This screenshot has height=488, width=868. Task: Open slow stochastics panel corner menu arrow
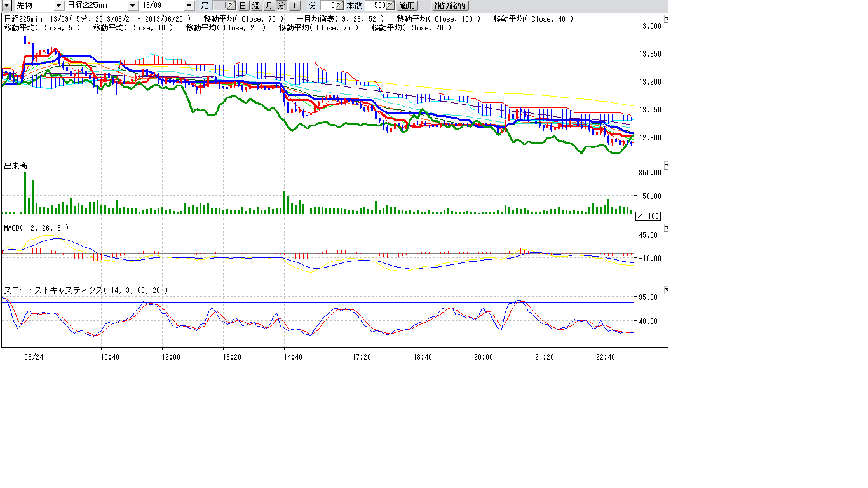click(666, 290)
